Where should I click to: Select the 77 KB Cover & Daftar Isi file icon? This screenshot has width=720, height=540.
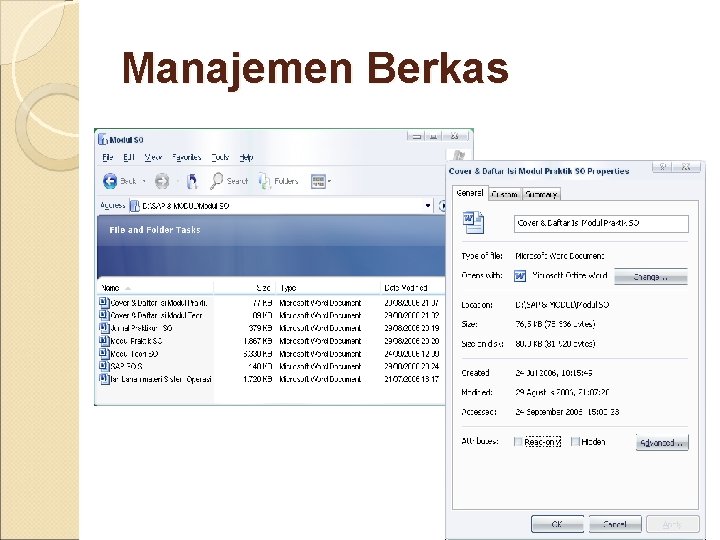(x=104, y=303)
